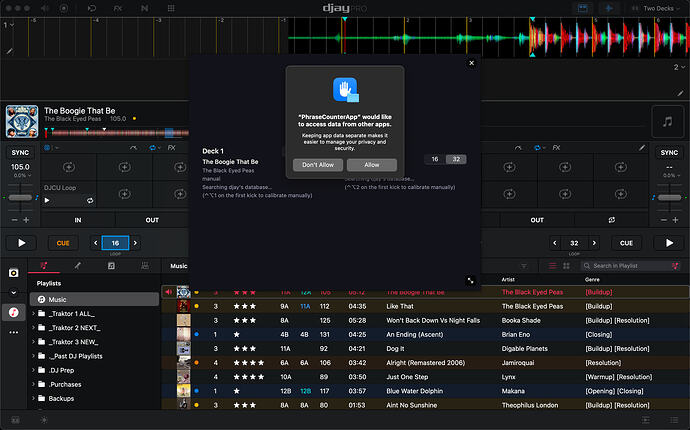The image size is (690, 430).
Task: Click the Automix loop arrow icon in toolbar
Action: point(92,8)
